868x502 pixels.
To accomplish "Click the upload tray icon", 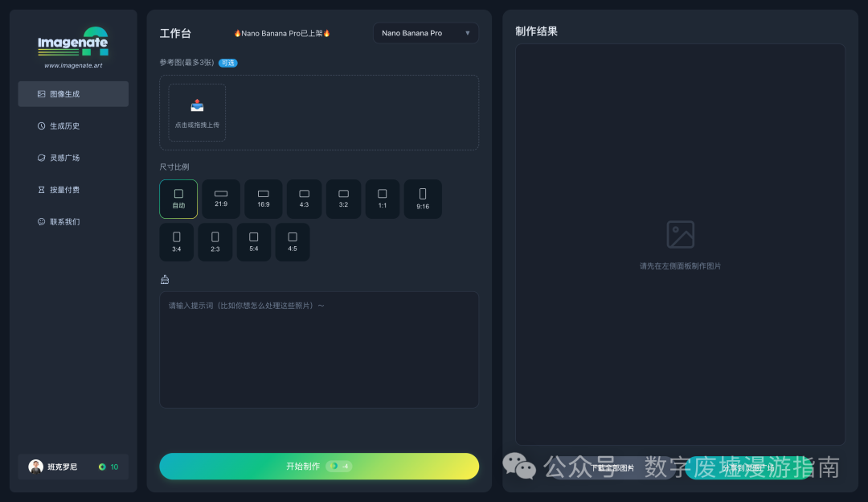I will (197, 105).
